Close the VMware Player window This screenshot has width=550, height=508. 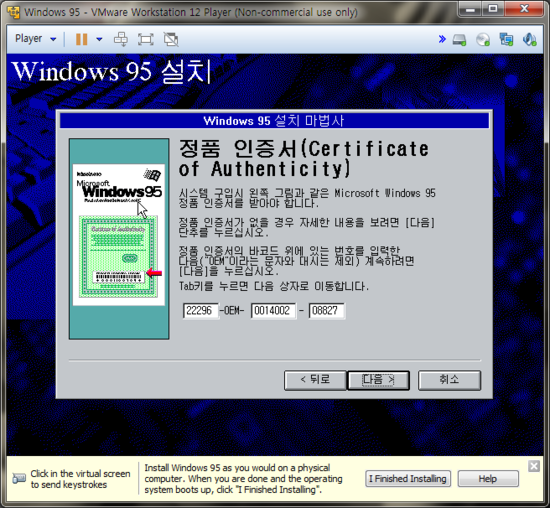click(x=524, y=9)
